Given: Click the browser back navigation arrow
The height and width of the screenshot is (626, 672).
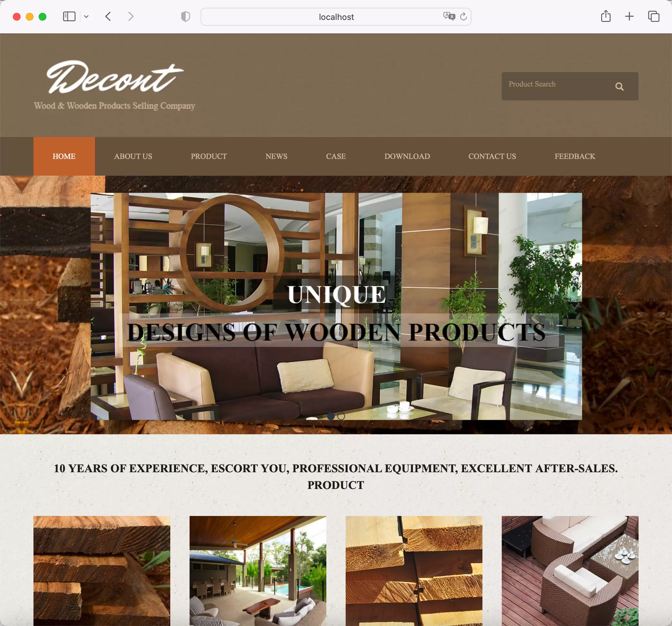Looking at the screenshot, I should click(109, 16).
